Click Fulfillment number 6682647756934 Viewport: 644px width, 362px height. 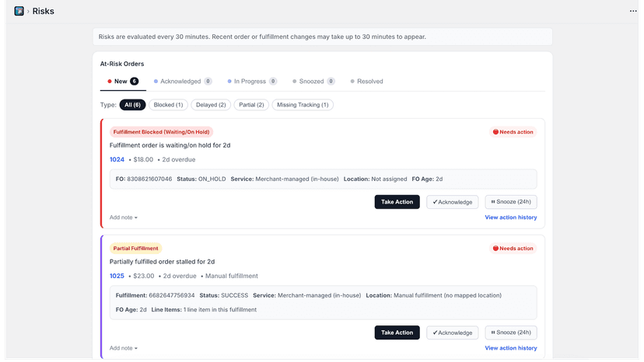tap(172, 295)
